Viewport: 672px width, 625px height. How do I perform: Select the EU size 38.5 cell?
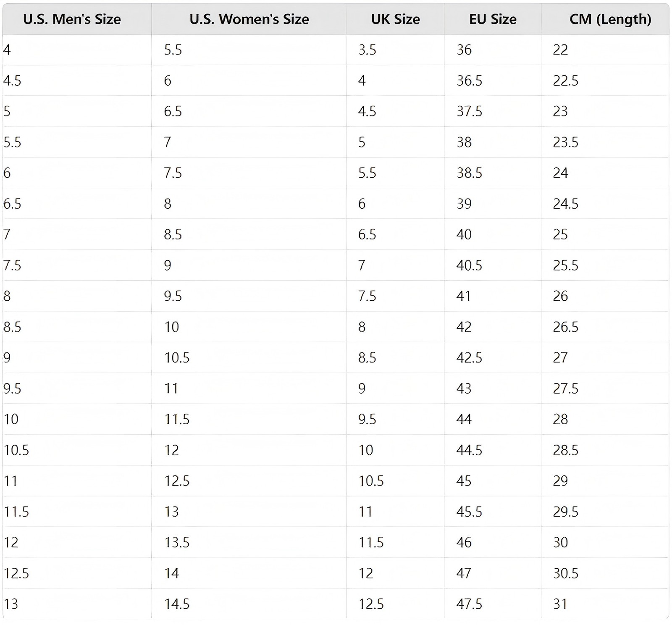pos(492,173)
